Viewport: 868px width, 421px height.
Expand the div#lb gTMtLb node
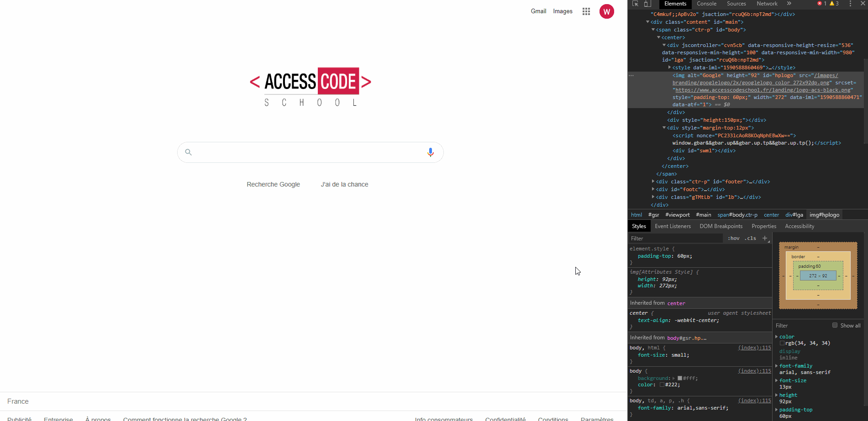pyautogui.click(x=653, y=197)
